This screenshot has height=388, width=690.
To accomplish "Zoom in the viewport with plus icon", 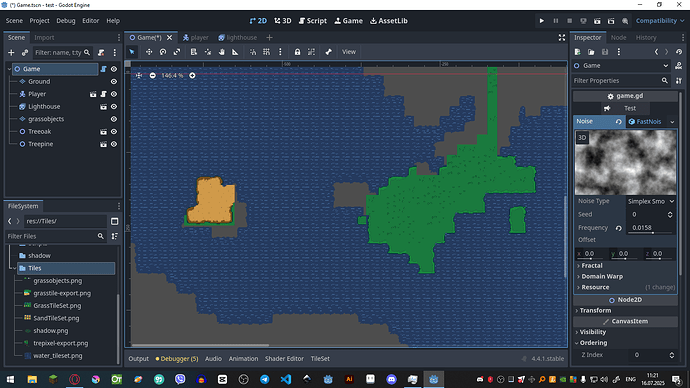I will (192, 76).
